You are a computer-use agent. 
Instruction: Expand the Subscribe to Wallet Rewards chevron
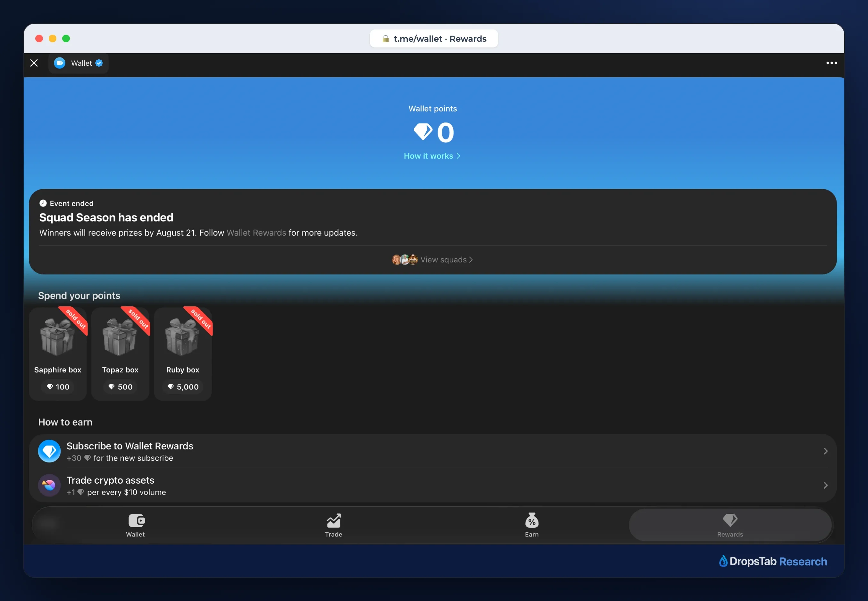click(825, 451)
